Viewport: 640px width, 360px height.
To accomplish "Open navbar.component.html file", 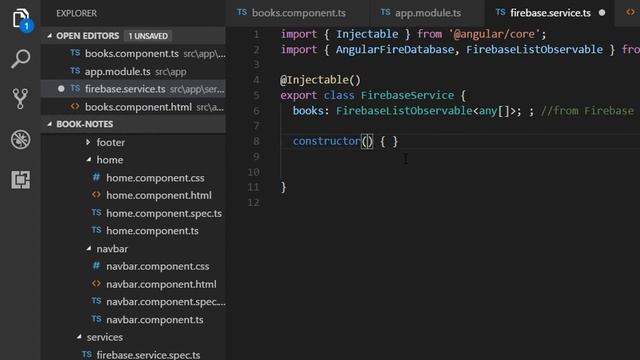I will pos(161,284).
